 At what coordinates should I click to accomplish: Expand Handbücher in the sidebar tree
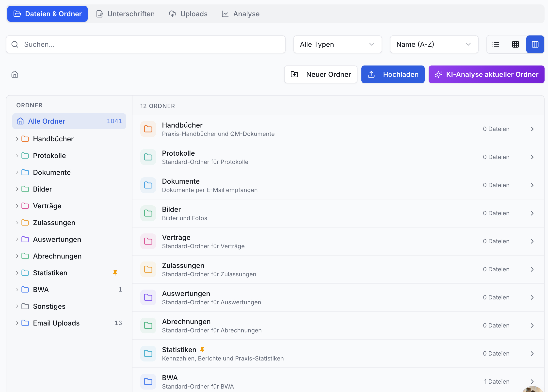click(17, 139)
